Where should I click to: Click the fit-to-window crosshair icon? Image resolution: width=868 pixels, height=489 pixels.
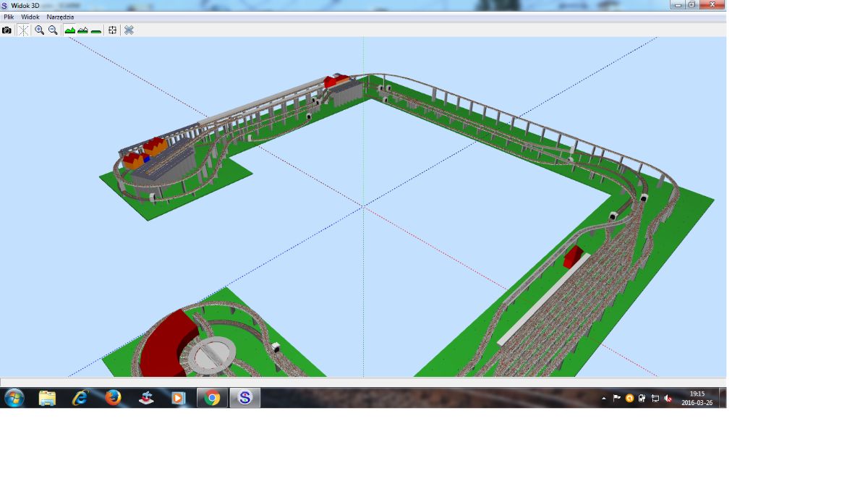click(x=112, y=30)
